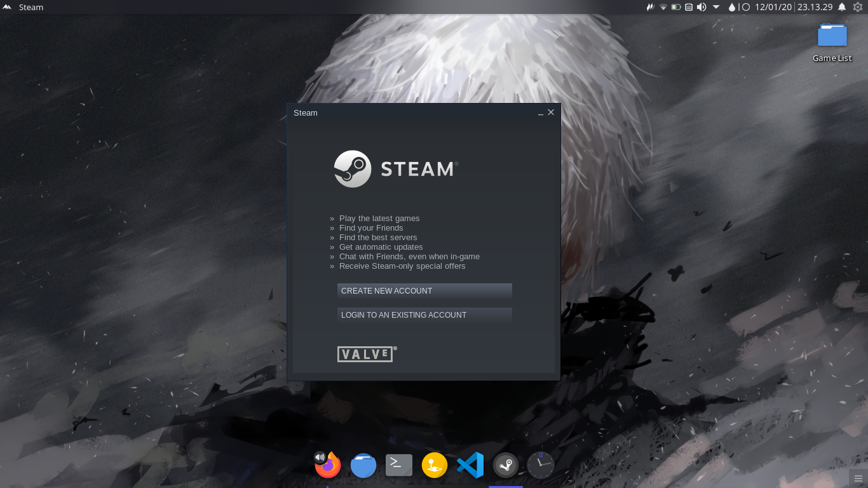Viewport: 868px width, 488px height.
Task: Open the analog clock app in the dock
Action: [541, 465]
